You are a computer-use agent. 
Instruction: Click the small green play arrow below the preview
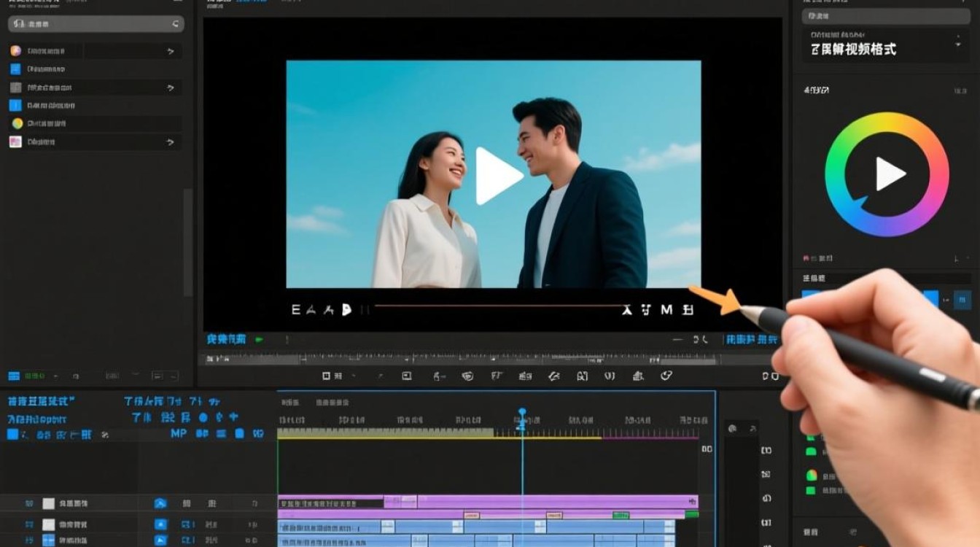[x=259, y=339]
